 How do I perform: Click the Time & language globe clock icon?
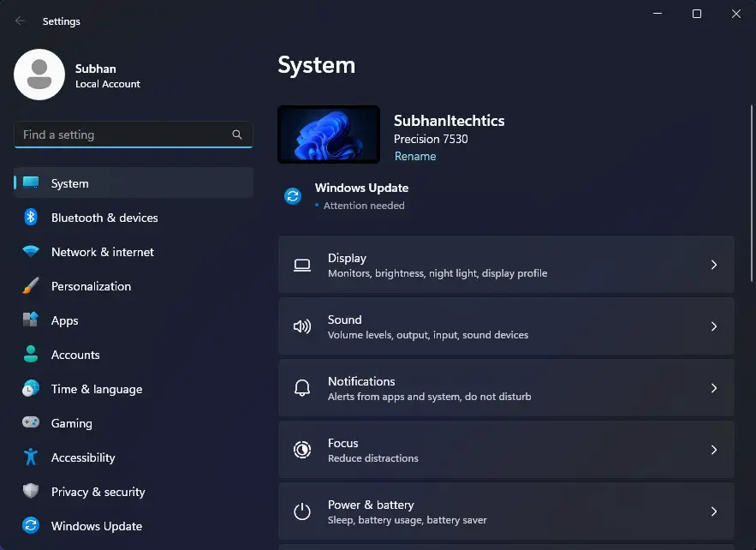31,388
